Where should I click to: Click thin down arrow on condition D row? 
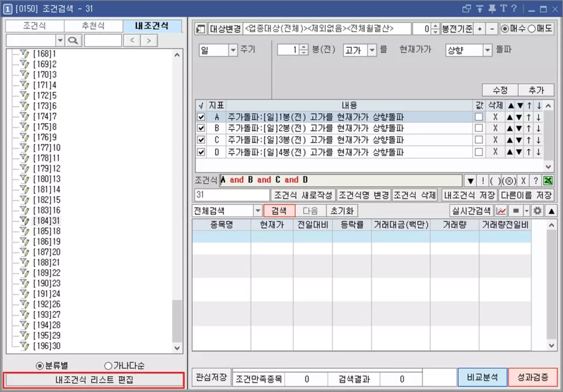(x=539, y=152)
